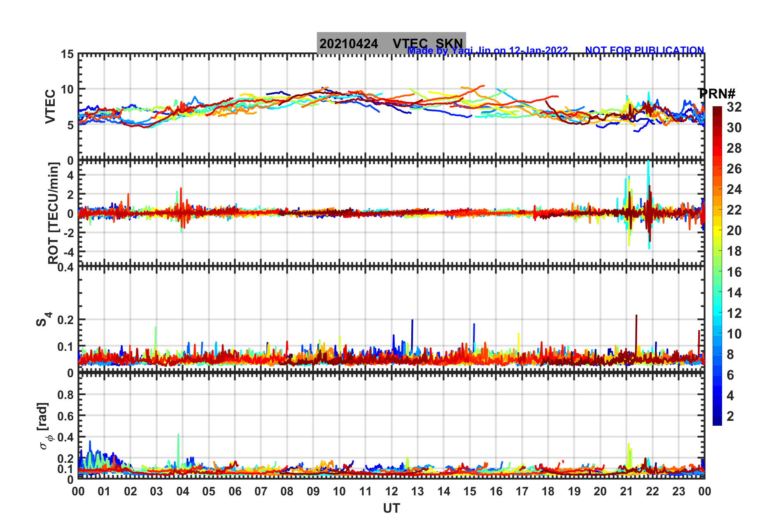This screenshot has width=783, height=532.
Task: Select x-axis hour tick label 09
Action: [313, 491]
